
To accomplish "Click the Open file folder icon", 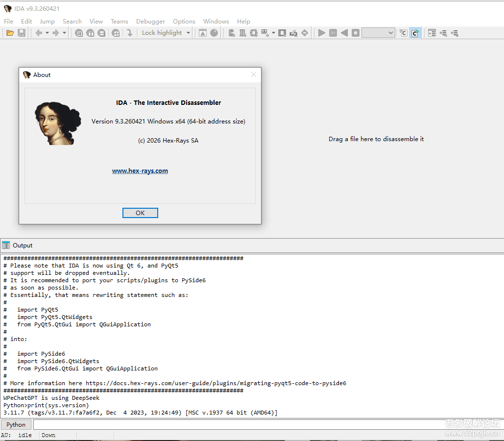I will pos(10,33).
